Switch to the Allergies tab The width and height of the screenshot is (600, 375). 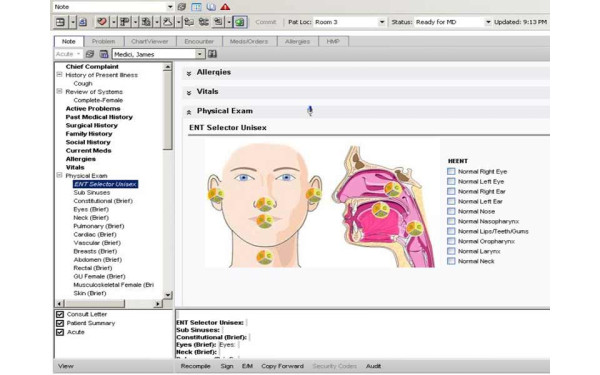click(x=297, y=41)
